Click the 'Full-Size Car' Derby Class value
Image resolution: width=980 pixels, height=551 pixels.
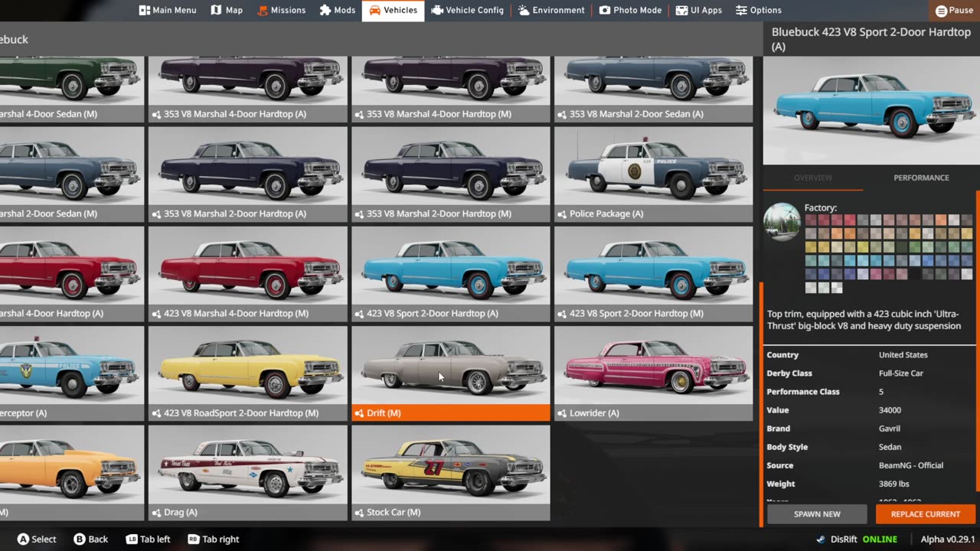(901, 373)
